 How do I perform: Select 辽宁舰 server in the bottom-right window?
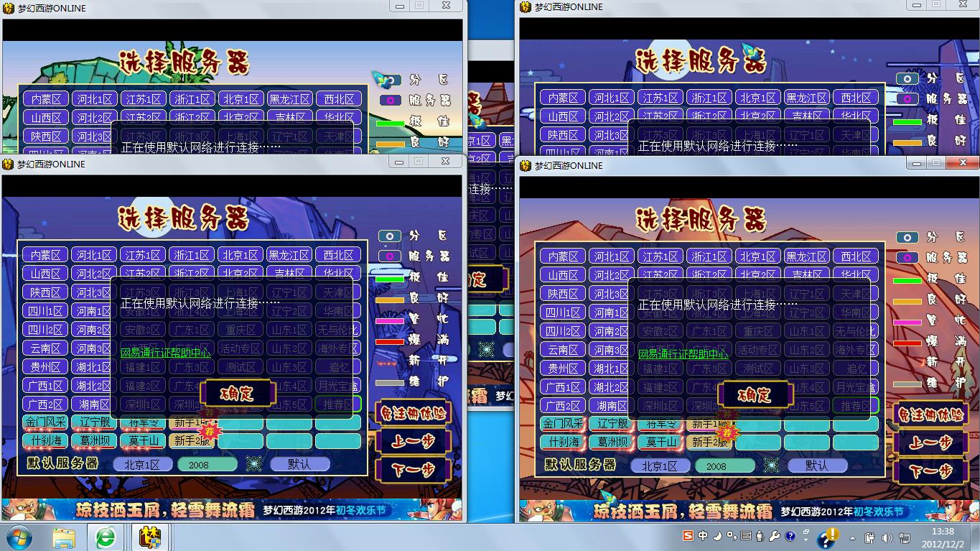[x=612, y=424]
